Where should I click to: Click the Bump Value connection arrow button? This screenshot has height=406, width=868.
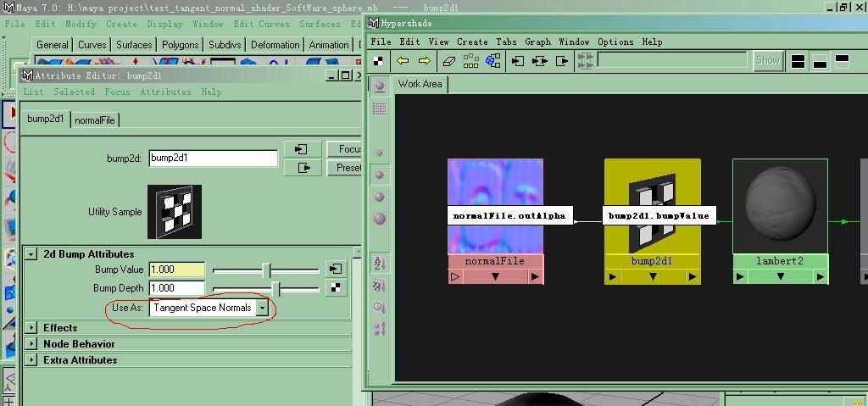[336, 270]
